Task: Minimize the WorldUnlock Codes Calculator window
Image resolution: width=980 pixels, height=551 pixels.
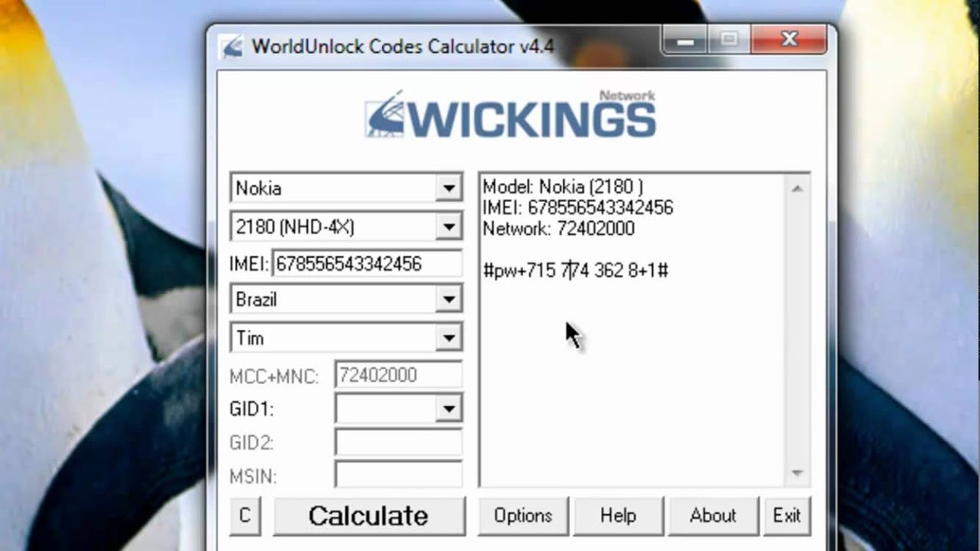Action: 686,40
